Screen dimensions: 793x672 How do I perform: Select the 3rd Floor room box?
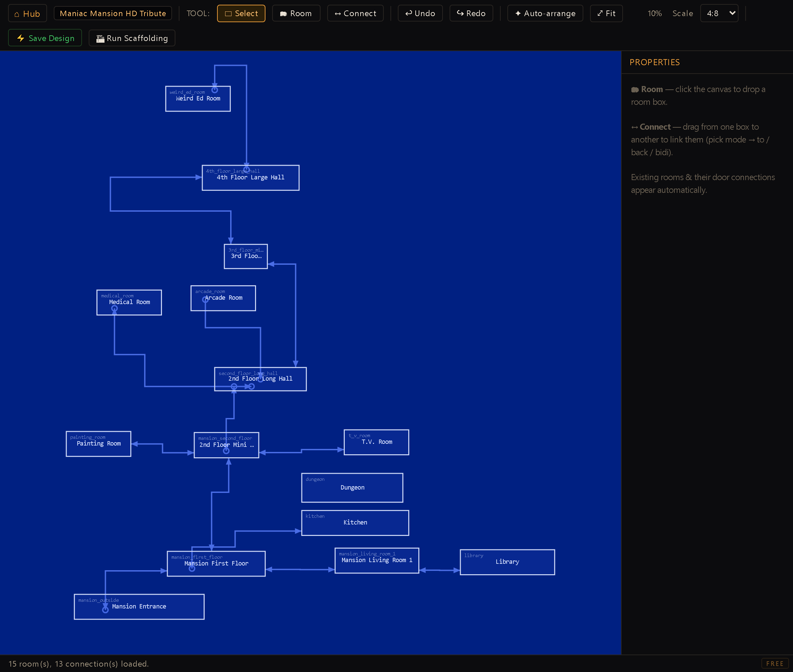[x=246, y=256]
